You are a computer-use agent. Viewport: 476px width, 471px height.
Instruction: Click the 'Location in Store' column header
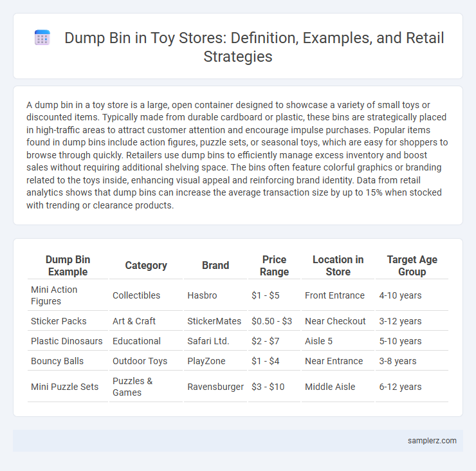click(x=338, y=266)
